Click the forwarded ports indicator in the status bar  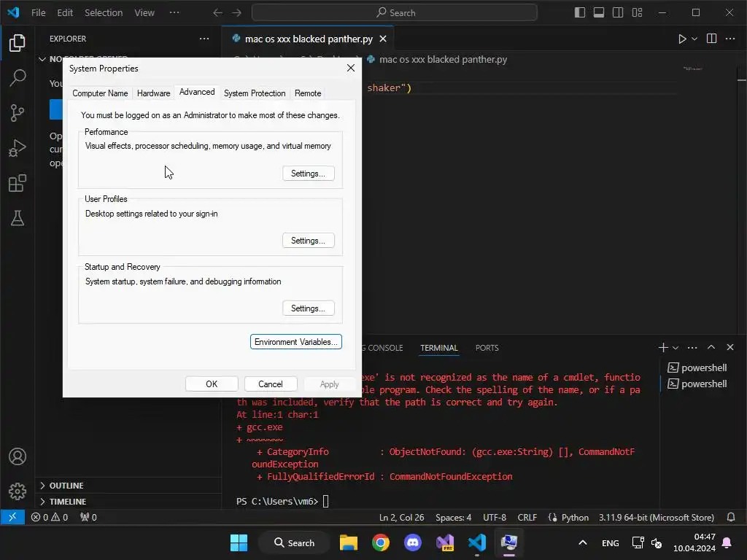coord(88,517)
